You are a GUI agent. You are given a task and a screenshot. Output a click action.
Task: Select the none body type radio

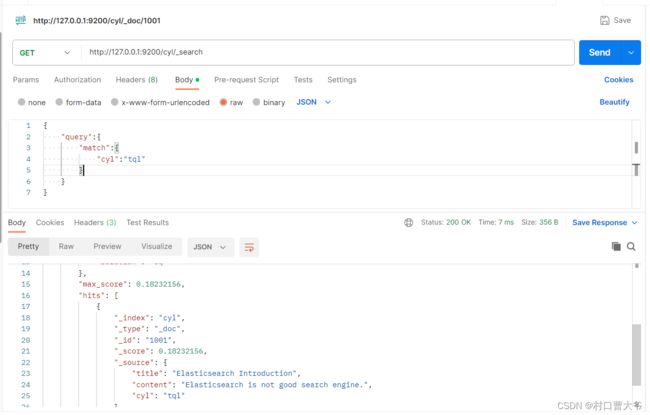tap(22, 102)
